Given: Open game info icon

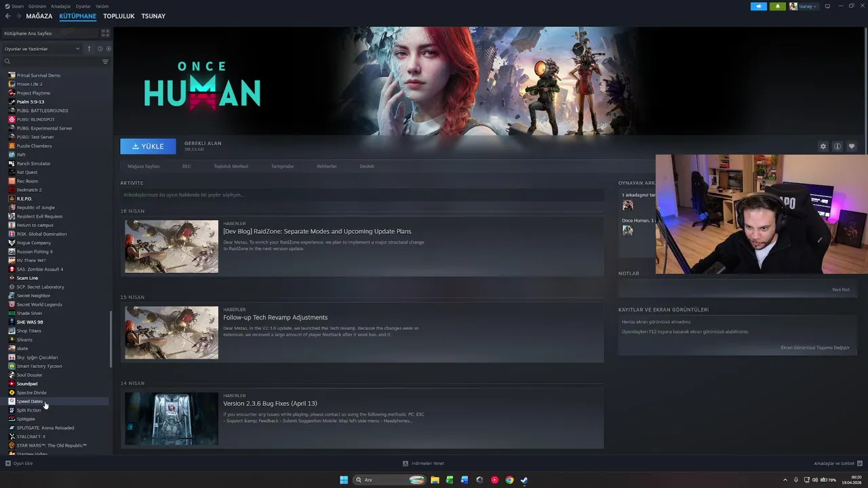Looking at the screenshot, I should coord(837,146).
